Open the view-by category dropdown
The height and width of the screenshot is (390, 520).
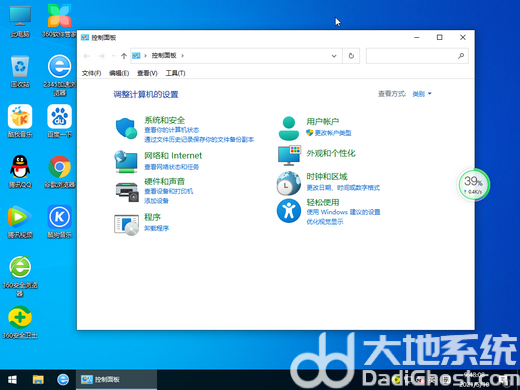pyautogui.click(x=422, y=94)
